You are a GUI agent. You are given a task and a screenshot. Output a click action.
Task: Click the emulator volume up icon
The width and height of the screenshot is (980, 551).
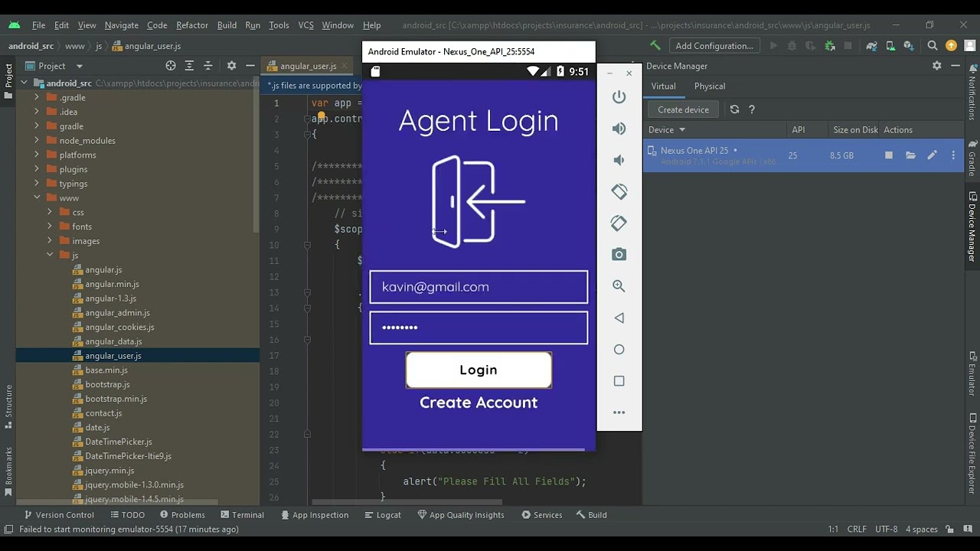pos(619,129)
